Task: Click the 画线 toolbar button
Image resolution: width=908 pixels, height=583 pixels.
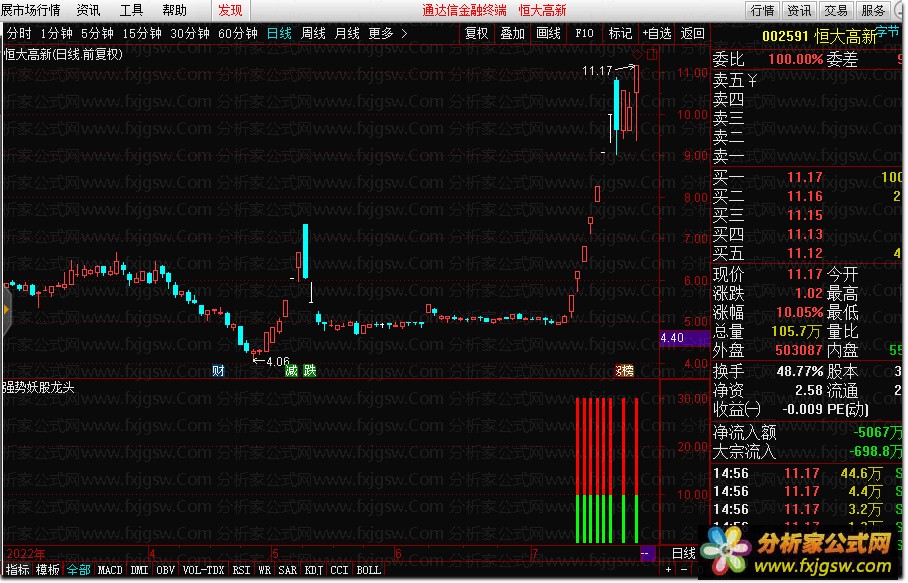Action: click(x=548, y=34)
